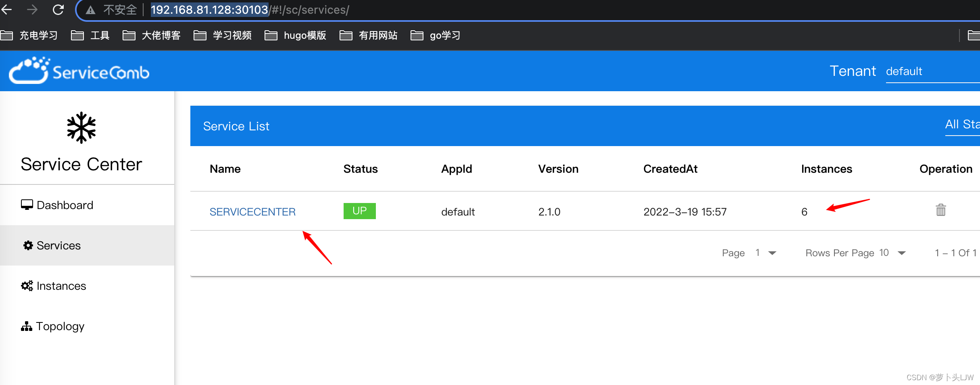This screenshot has height=385, width=980.
Task: Click the Instances column header
Action: tap(826, 169)
